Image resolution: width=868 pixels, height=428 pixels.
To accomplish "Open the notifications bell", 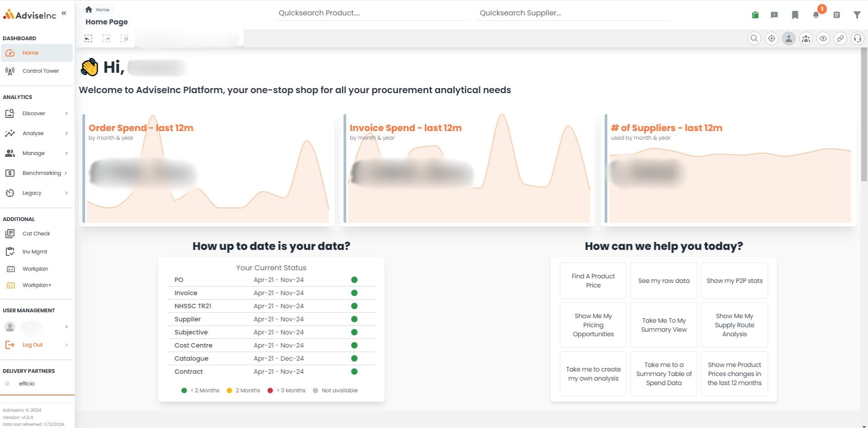I will coord(816,15).
